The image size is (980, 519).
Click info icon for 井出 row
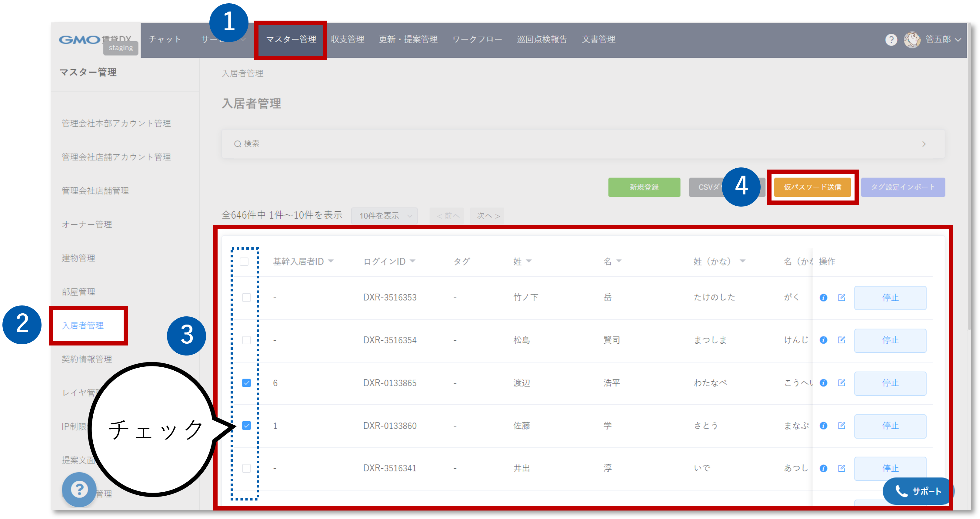click(x=823, y=468)
